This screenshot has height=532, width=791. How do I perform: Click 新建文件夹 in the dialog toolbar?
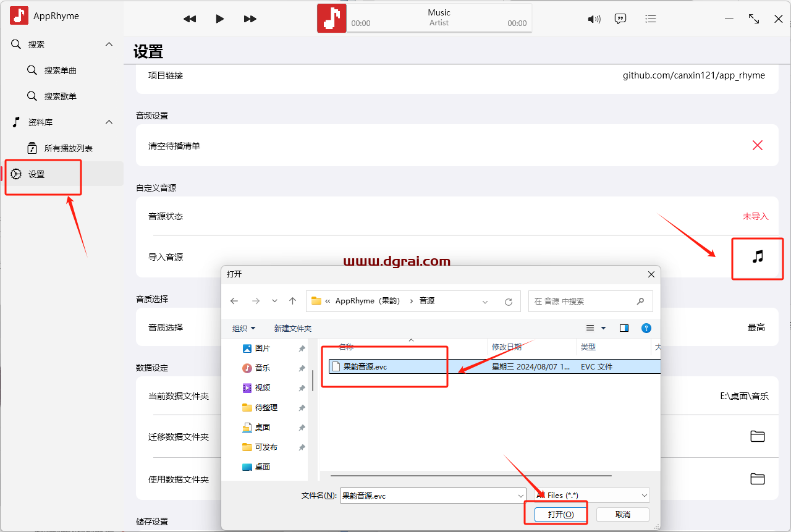point(293,328)
